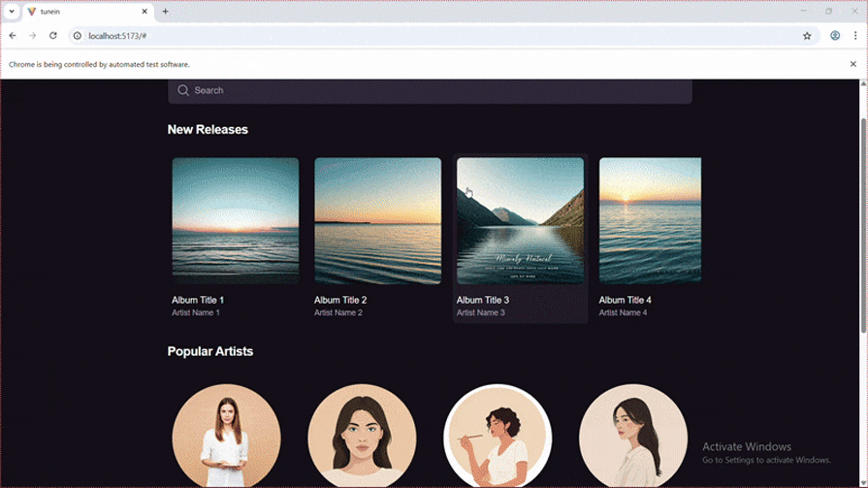Open the Chrome profile icon
The width and height of the screenshot is (868, 488).
pos(834,36)
